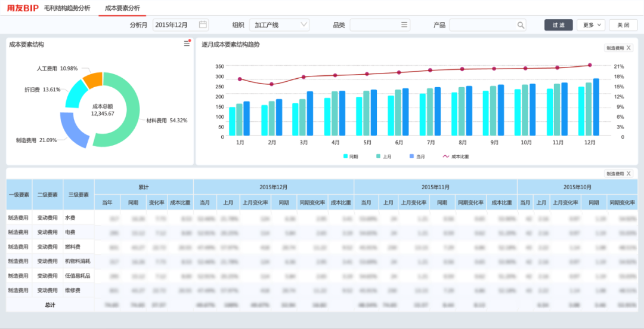Click the 过滤 button
This screenshot has width=644, height=329.
558,25
